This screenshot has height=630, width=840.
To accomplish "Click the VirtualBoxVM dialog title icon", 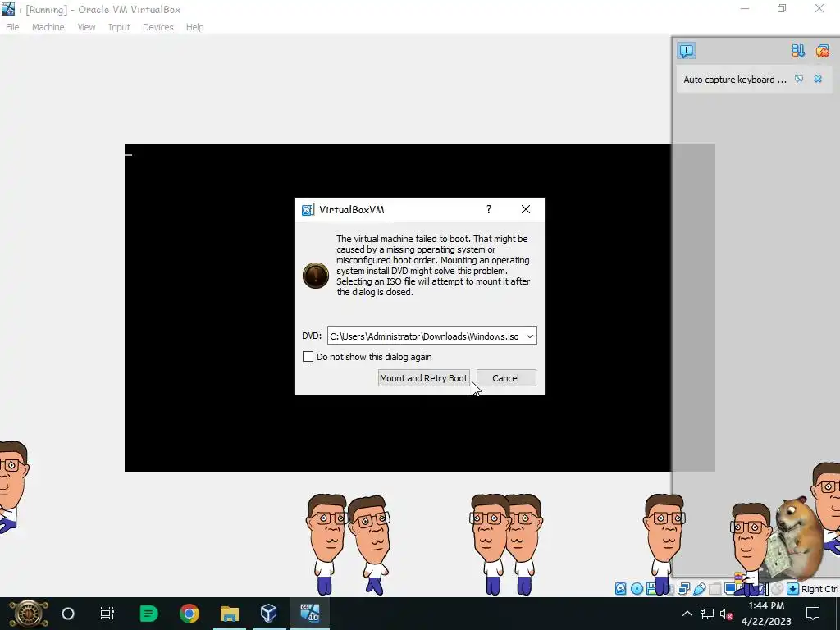I will pyautogui.click(x=308, y=209).
